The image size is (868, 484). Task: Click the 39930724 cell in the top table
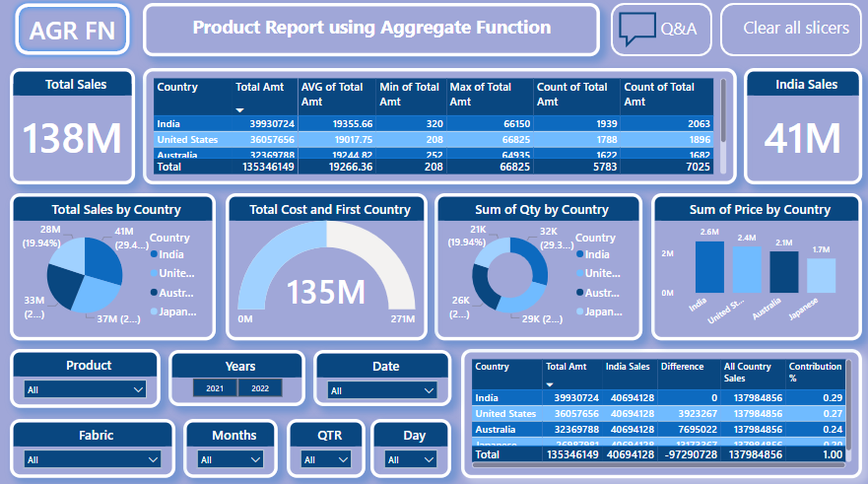pyautogui.click(x=272, y=123)
